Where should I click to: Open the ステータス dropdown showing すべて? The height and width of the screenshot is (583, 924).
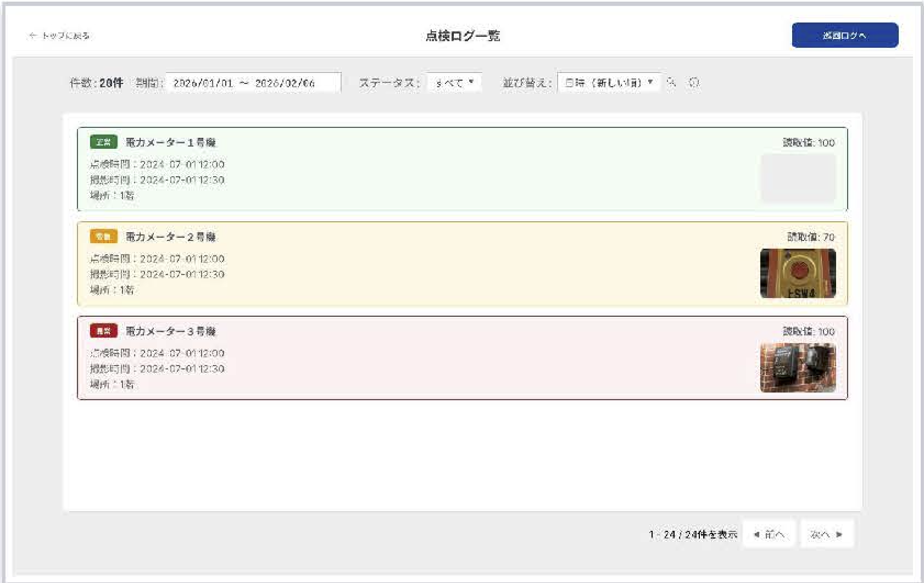454,83
